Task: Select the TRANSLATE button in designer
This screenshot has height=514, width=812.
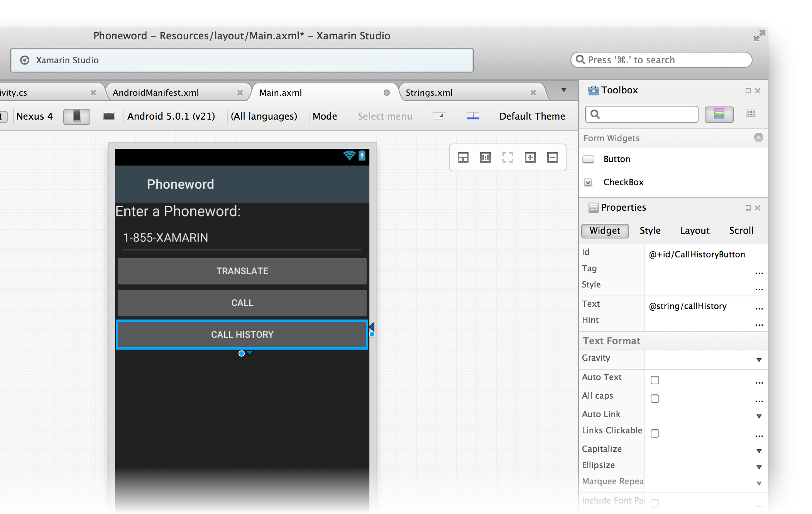Action: [x=242, y=271]
